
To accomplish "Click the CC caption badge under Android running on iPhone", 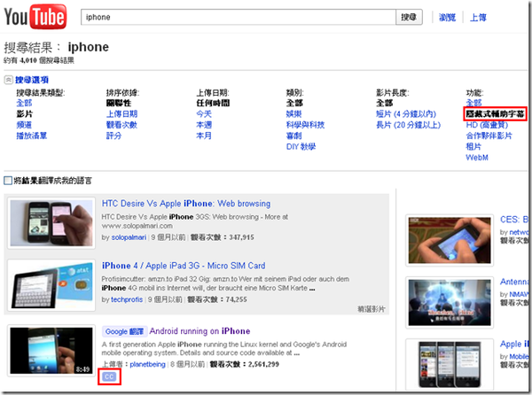I will pyautogui.click(x=109, y=376).
